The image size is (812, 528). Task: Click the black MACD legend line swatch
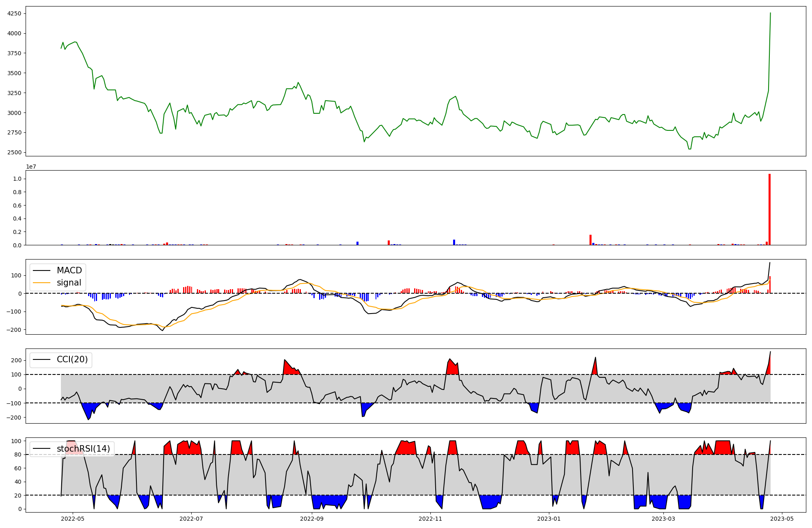click(41, 270)
